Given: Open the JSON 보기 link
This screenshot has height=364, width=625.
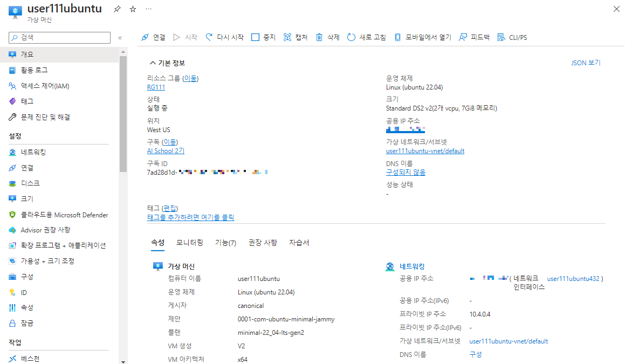Looking at the screenshot, I should point(586,63).
